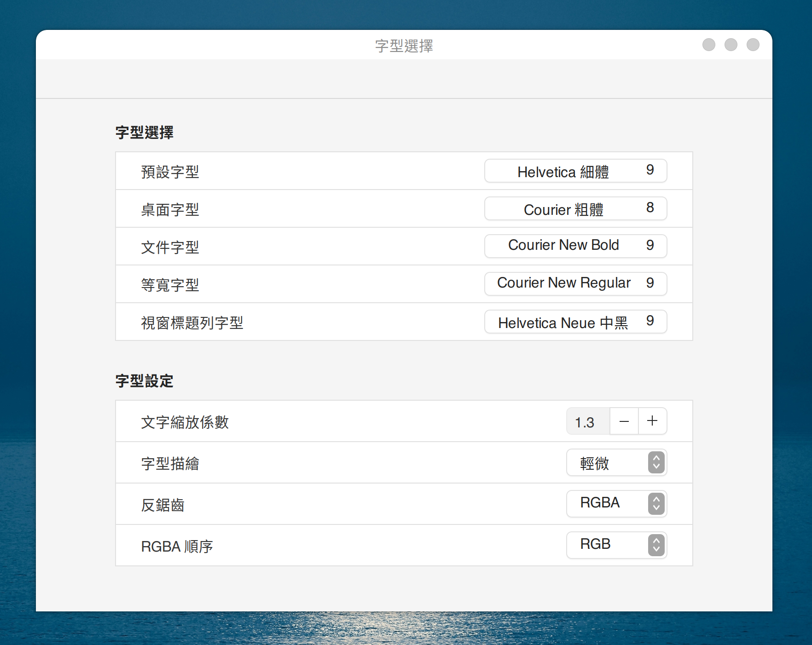Open the 反鋸齒 dropdown showing RGBA
The image size is (812, 645).
click(x=616, y=504)
